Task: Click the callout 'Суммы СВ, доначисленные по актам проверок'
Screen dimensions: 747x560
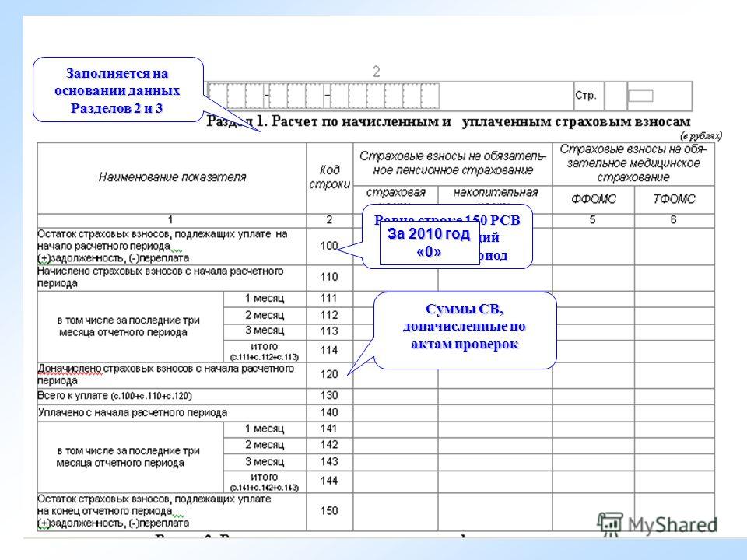Action: coord(465,330)
